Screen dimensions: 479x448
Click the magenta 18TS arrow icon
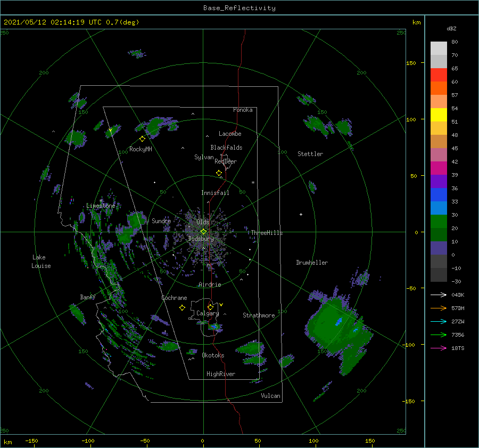(x=439, y=348)
